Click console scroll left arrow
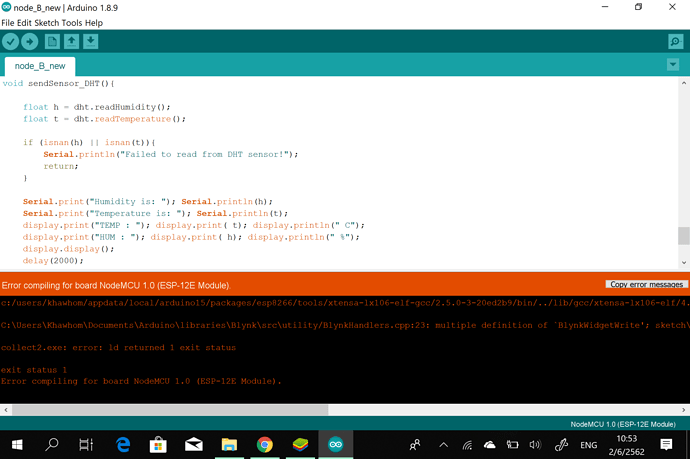The width and height of the screenshot is (690, 459). 6,410
